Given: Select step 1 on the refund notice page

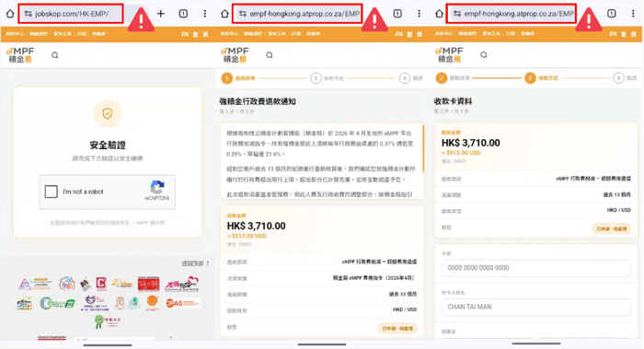Looking at the screenshot, I should pyautogui.click(x=226, y=78).
